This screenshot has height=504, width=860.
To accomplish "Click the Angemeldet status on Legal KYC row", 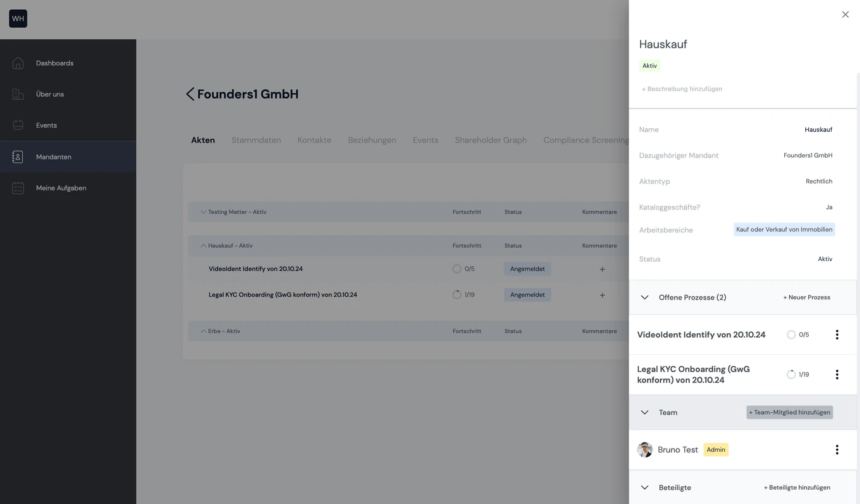I will pyautogui.click(x=527, y=295).
